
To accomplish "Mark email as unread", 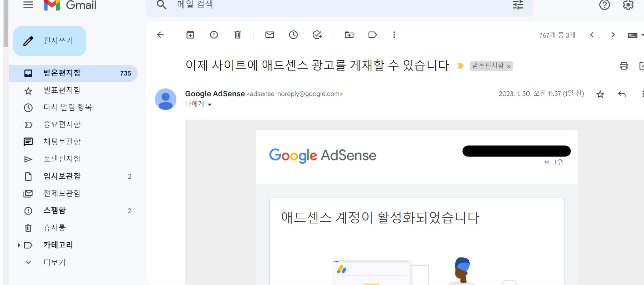I will 270,35.
